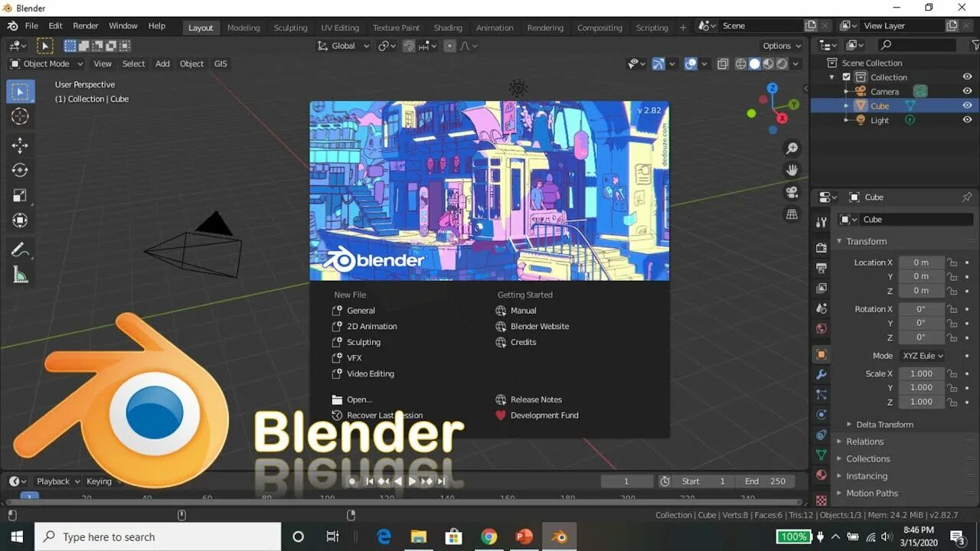Click the viewport pan hand icon
Viewport: 980px width, 551px height.
tap(792, 170)
